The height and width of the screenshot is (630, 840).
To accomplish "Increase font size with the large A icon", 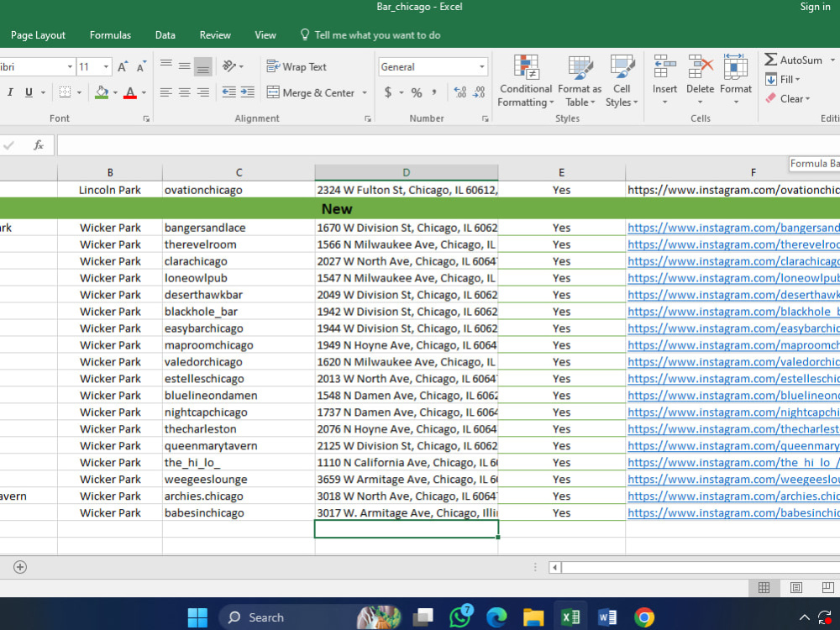I will coord(123,67).
